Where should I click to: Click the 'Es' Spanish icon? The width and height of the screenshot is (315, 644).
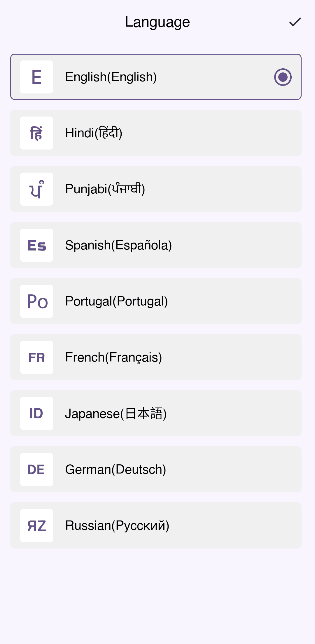[x=36, y=245]
